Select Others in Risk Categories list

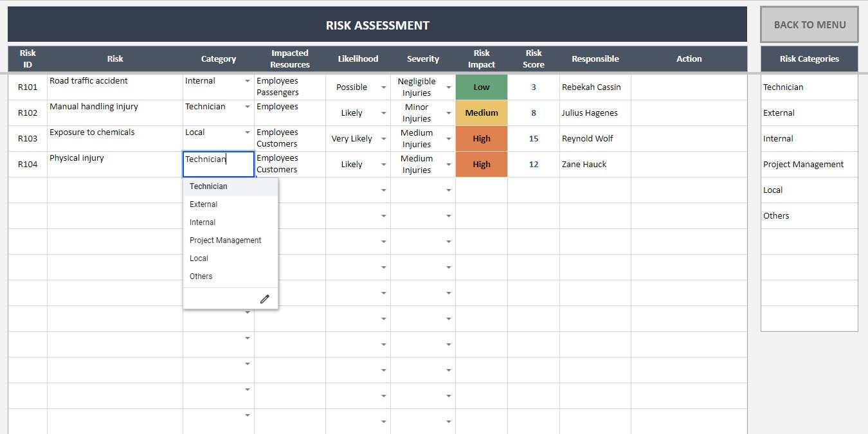[809, 216]
